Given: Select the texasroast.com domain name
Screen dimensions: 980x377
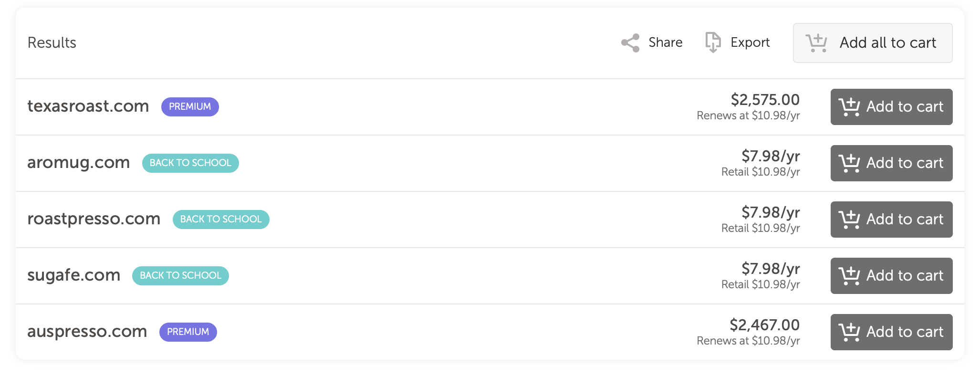Looking at the screenshot, I should (88, 106).
